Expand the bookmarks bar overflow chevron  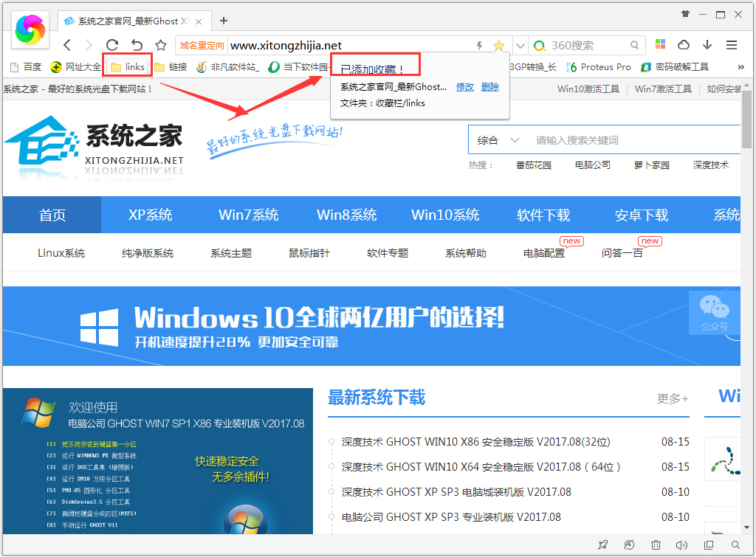[740, 67]
